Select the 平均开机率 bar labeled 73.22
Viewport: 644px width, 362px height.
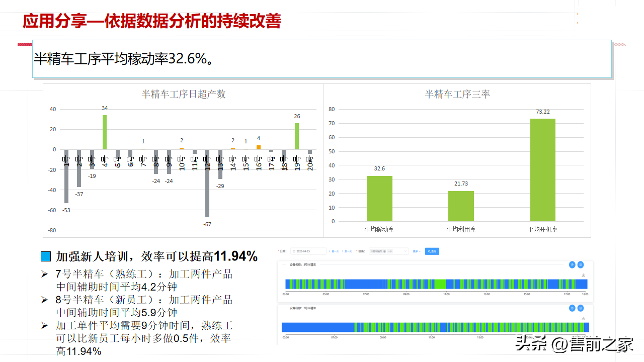click(543, 170)
